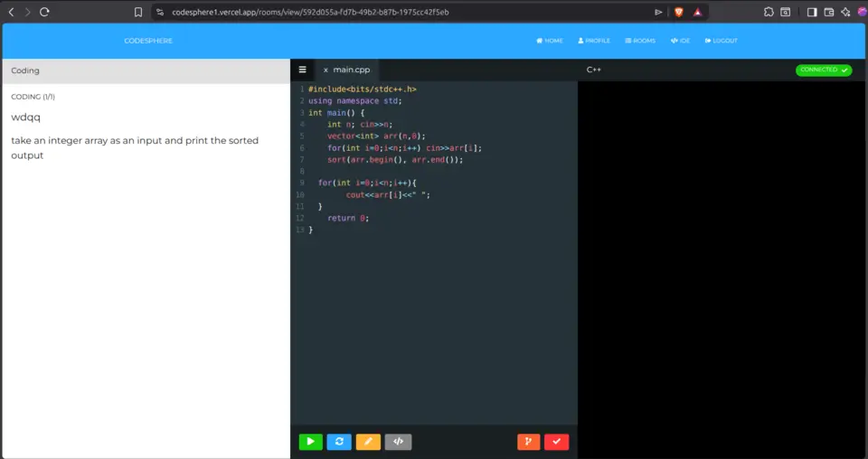
Task: Click the Brave rewards triangle icon
Action: [697, 12]
